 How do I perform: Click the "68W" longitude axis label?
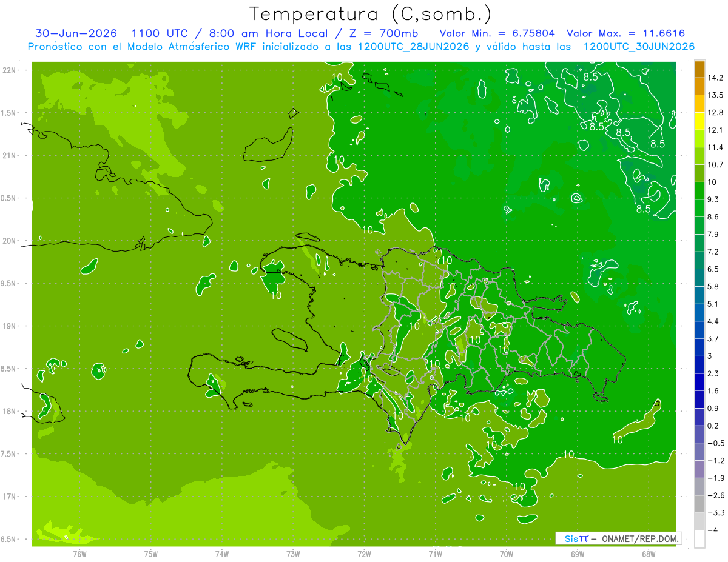tap(649, 554)
